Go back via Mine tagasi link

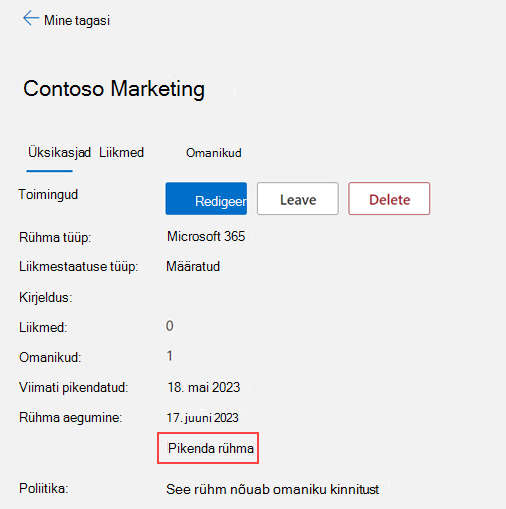point(77,21)
